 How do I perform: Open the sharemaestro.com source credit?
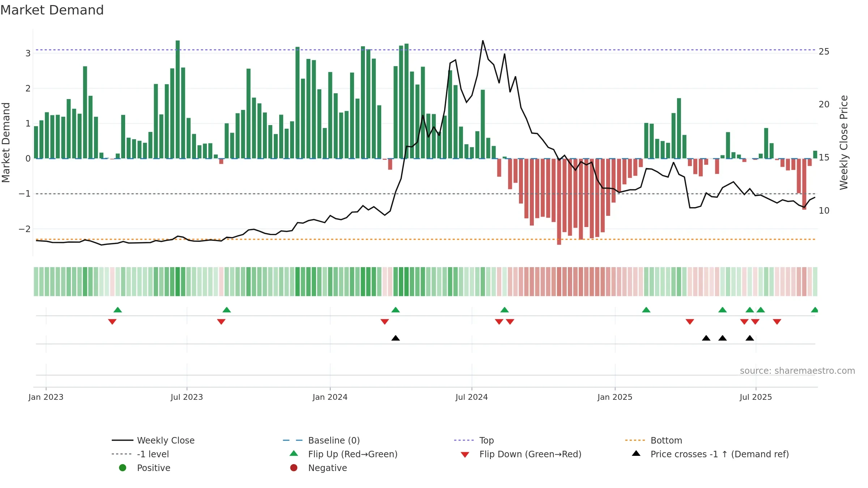point(797,371)
